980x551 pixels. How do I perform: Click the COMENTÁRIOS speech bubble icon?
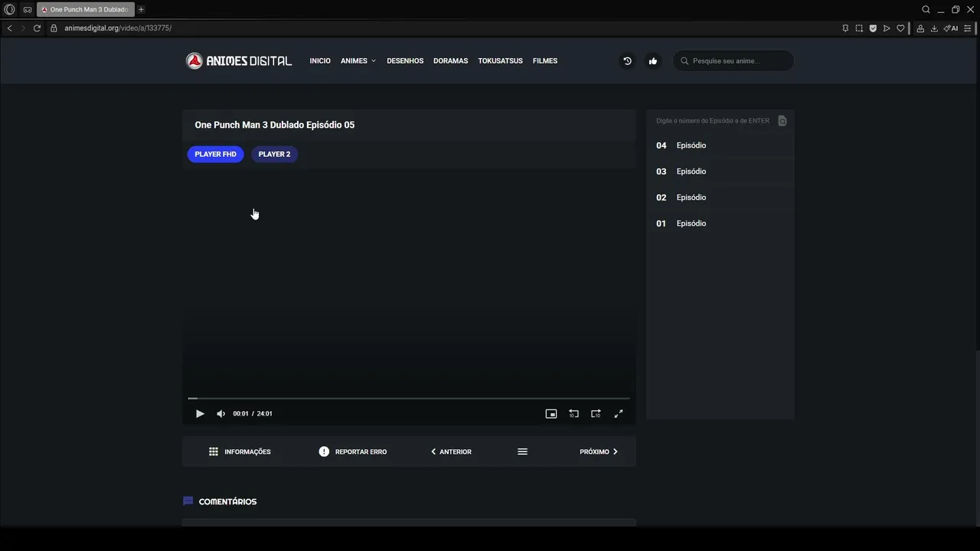pos(188,501)
